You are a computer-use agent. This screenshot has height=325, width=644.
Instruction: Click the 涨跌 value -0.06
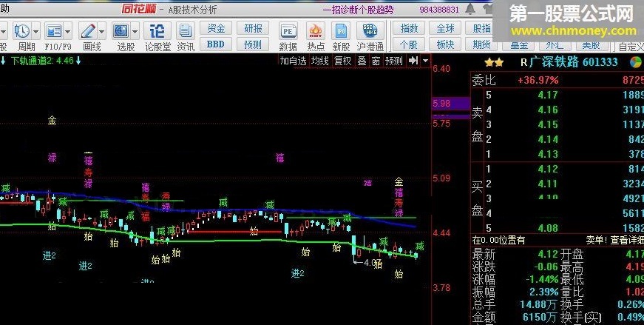(x=546, y=267)
